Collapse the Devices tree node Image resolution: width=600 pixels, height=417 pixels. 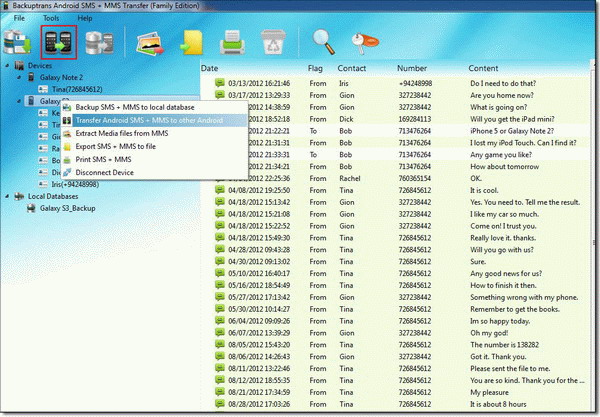pos(7,66)
